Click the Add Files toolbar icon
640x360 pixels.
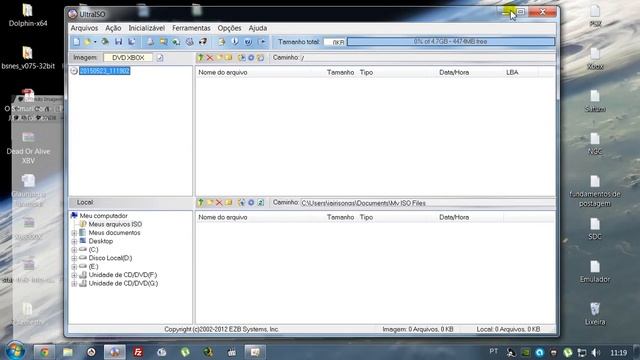221,42
